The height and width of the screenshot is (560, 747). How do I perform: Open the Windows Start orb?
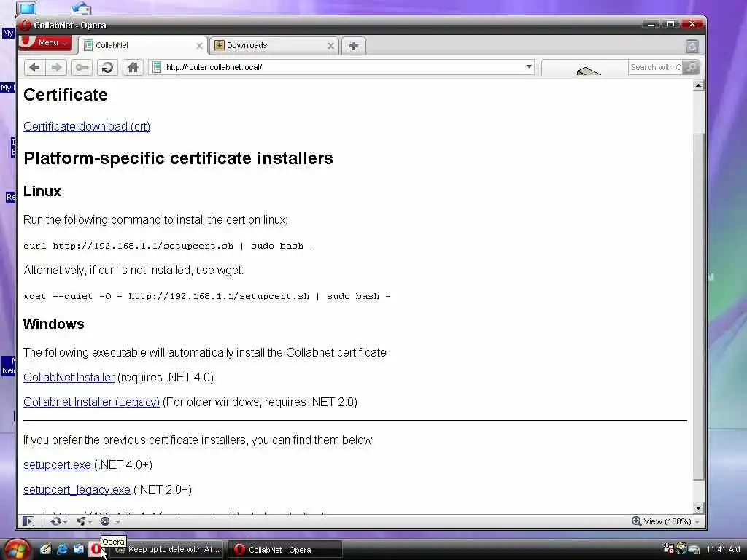pos(17,550)
